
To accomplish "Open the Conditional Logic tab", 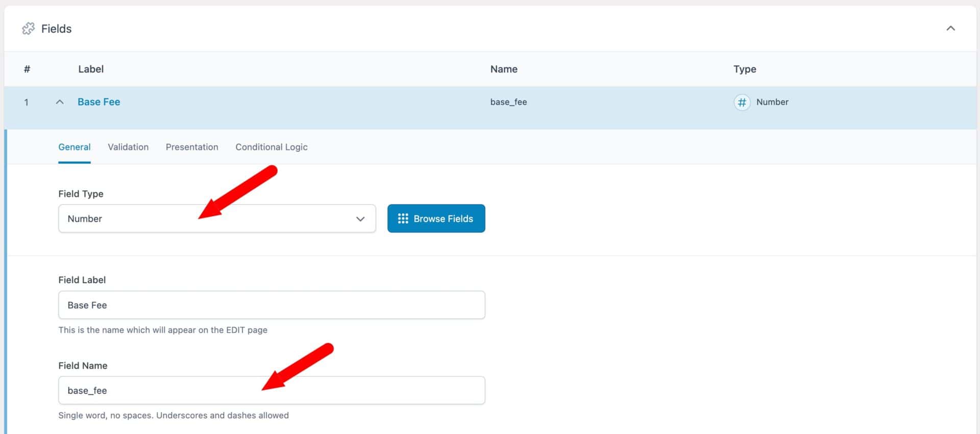I will [x=272, y=147].
